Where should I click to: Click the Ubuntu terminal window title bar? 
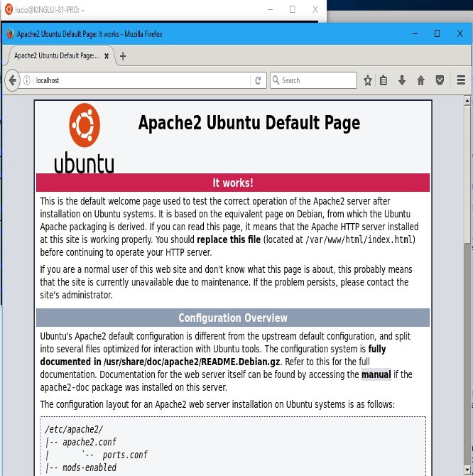coord(142,9)
